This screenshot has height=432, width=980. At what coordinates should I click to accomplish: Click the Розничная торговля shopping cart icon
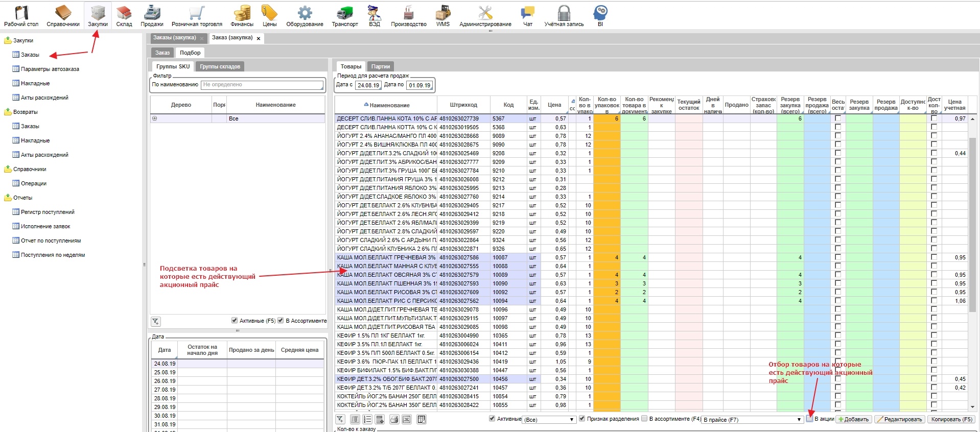[197, 15]
